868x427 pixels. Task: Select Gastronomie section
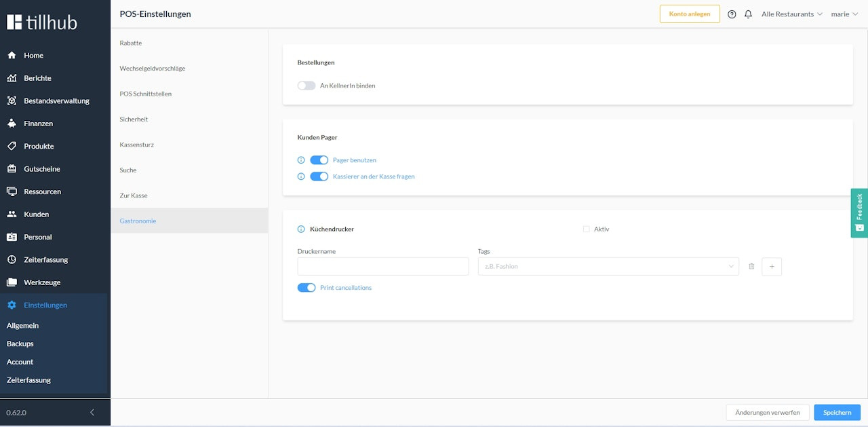tap(189, 221)
